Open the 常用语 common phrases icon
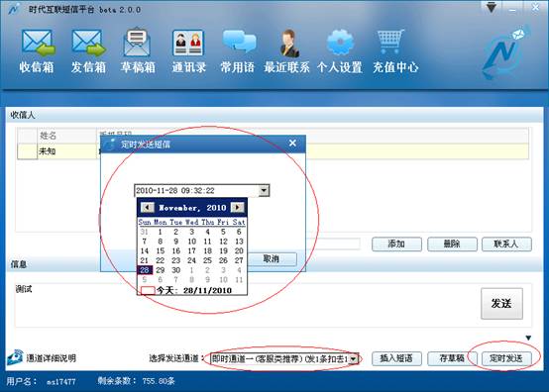 pyautogui.click(x=239, y=42)
